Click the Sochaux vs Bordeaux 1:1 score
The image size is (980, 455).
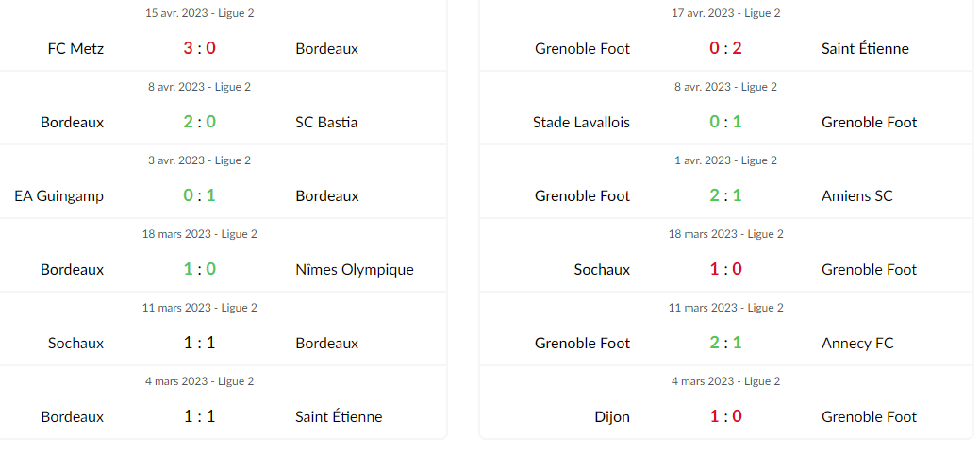[x=199, y=343]
